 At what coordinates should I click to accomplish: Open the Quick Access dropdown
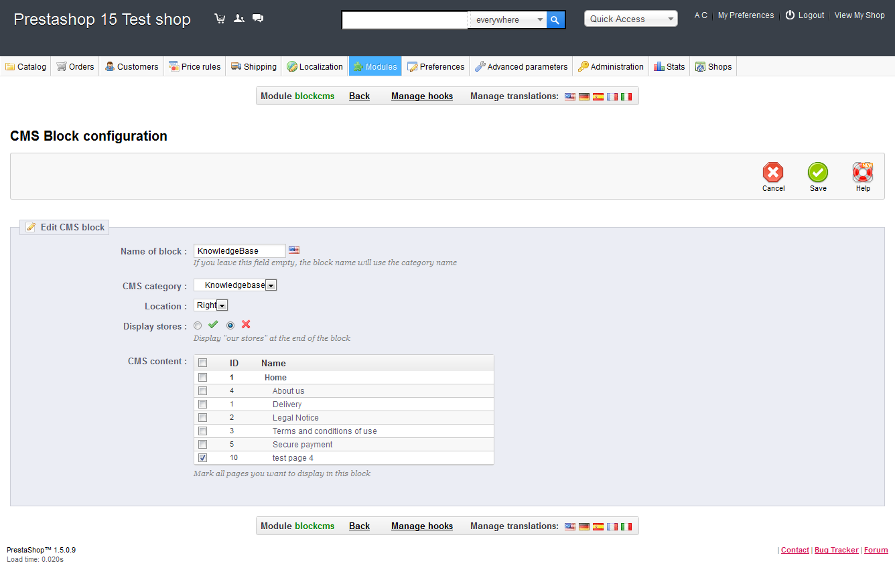pos(630,19)
